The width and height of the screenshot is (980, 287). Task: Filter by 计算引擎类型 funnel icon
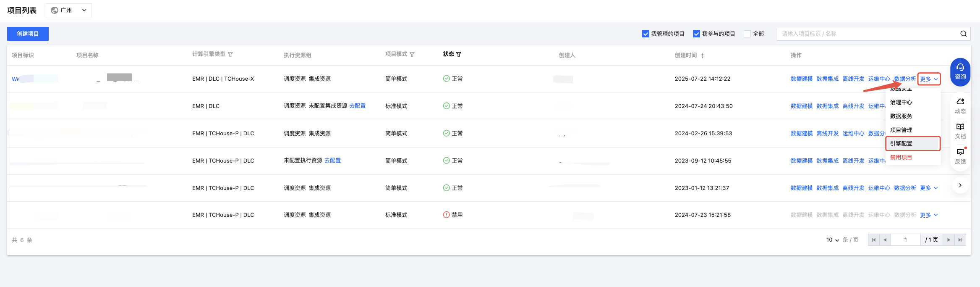point(230,55)
